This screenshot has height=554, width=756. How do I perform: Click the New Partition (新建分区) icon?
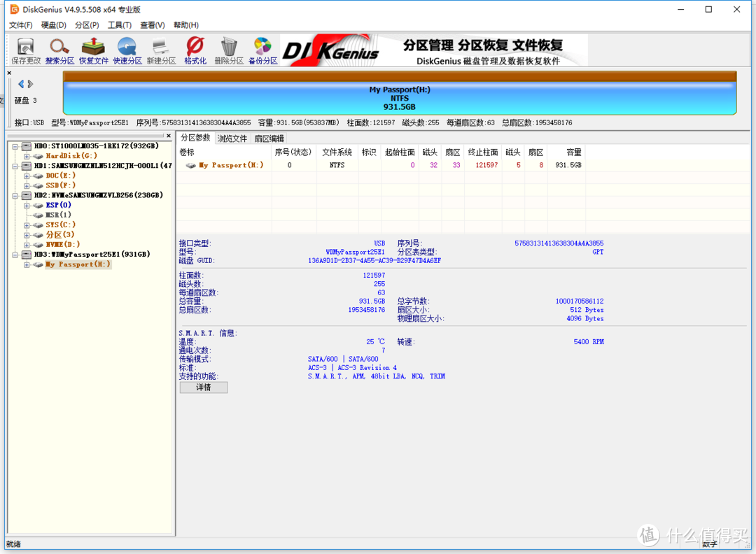(x=161, y=50)
